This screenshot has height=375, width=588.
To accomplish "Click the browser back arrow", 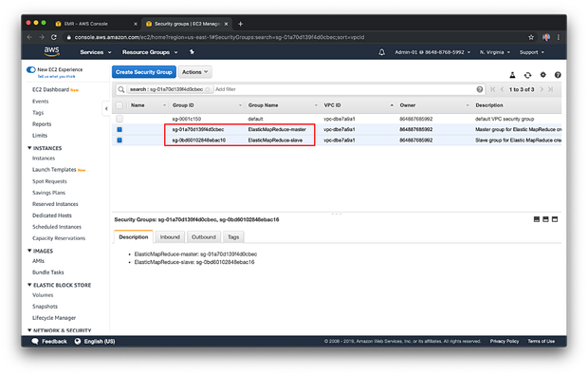I will (29, 37).
